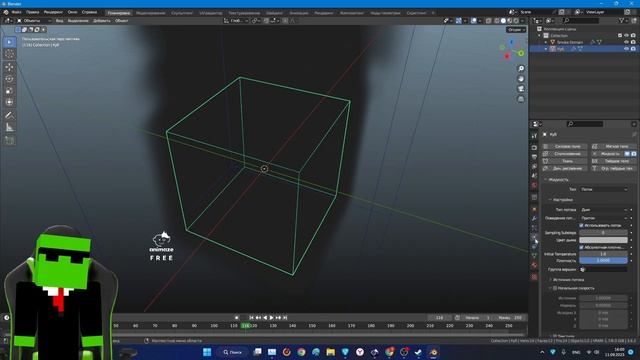Click the 'Плотность' slider field

pyautogui.click(x=603, y=260)
